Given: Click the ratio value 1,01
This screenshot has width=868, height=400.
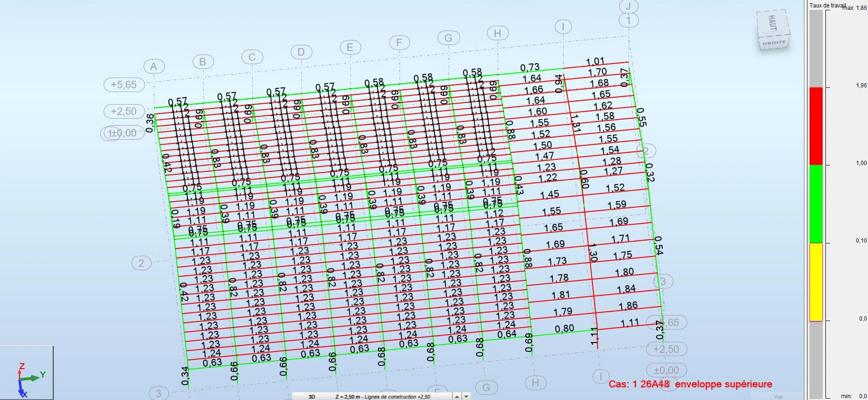Looking at the screenshot, I should pos(595,62).
